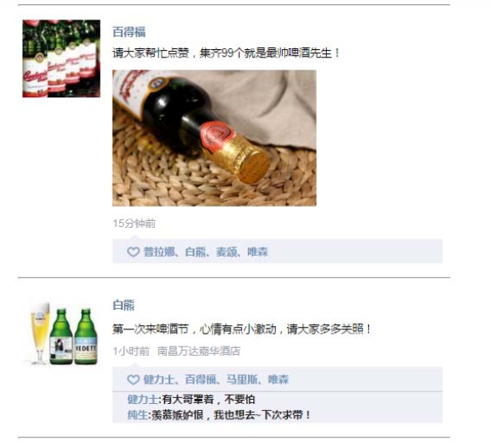The height and width of the screenshot is (448, 491).
Task: Click commenter name 健力士 in comments
Action: point(142,400)
